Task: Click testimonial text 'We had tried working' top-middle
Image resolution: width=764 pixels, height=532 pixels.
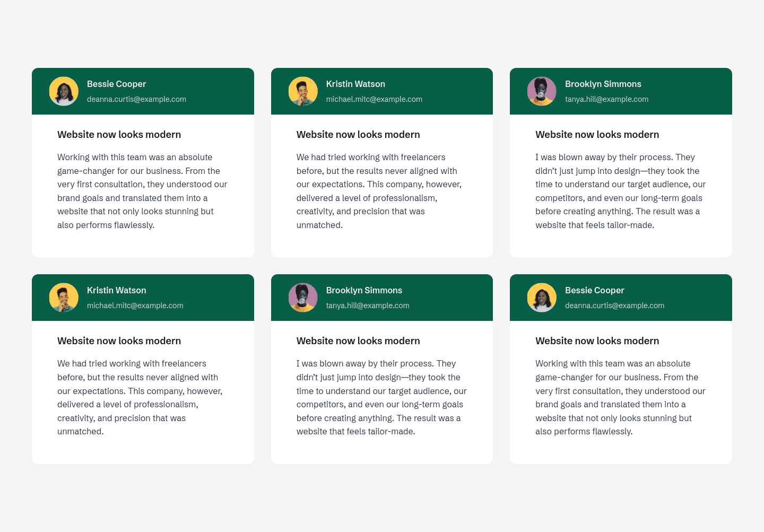Action: 379,191
